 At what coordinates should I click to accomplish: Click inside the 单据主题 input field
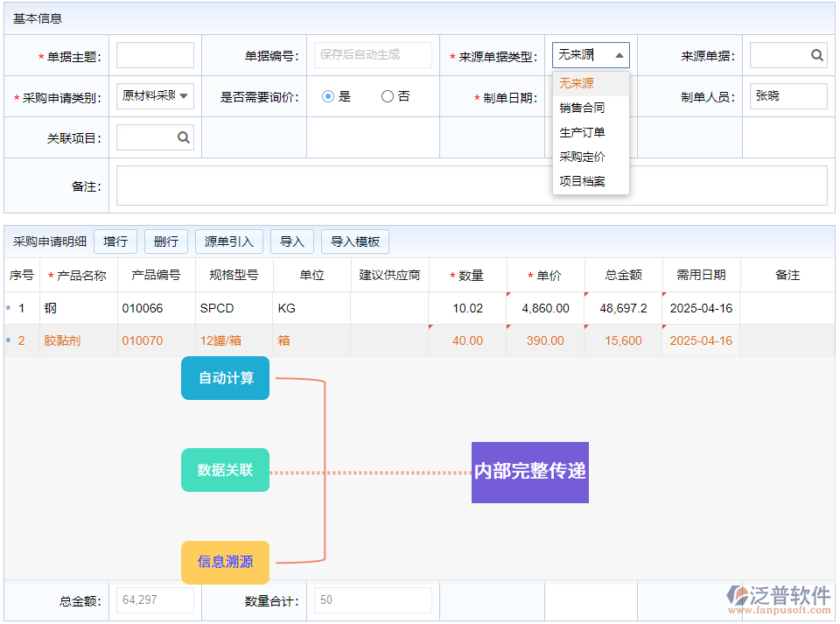pos(154,54)
